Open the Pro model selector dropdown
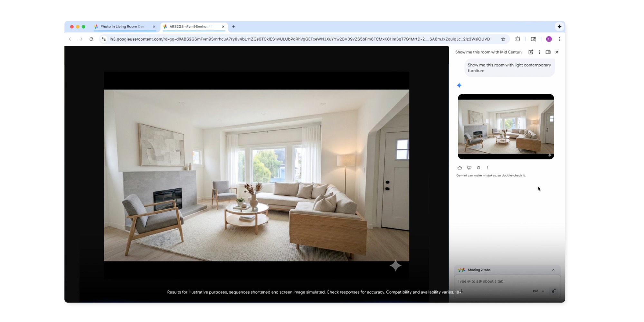This screenshot has width=644, height=322. [x=538, y=291]
